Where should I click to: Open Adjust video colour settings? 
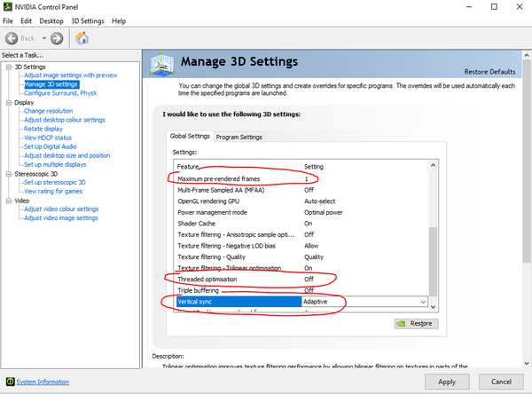(x=61, y=209)
